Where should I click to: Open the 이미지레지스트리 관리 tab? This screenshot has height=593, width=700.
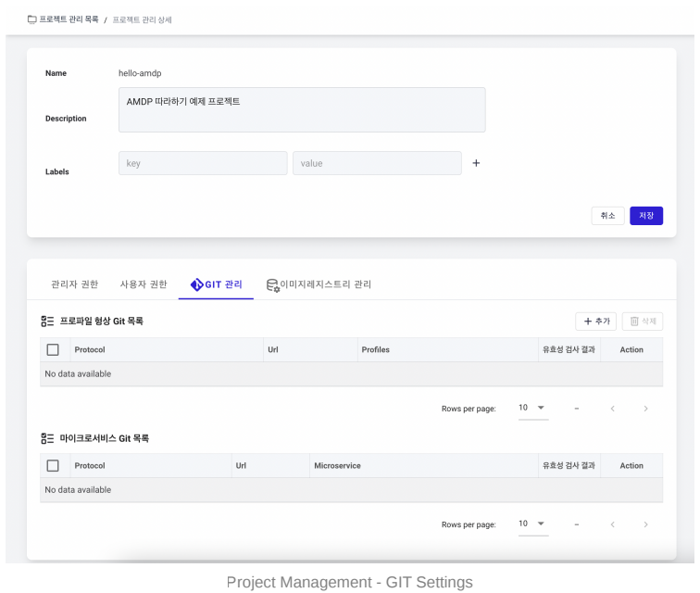[x=319, y=284]
